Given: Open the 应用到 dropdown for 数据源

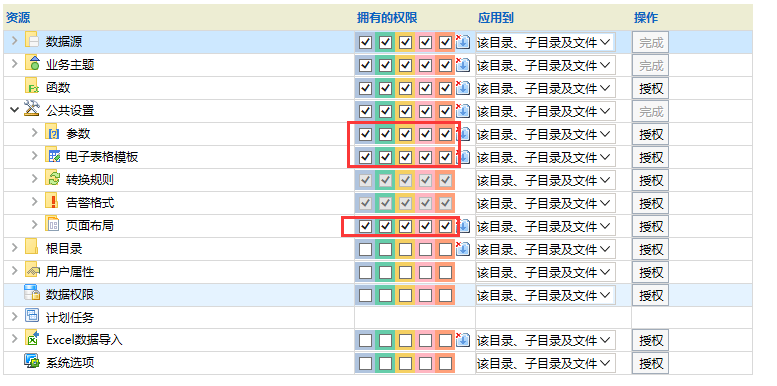Looking at the screenshot, I should [x=545, y=43].
